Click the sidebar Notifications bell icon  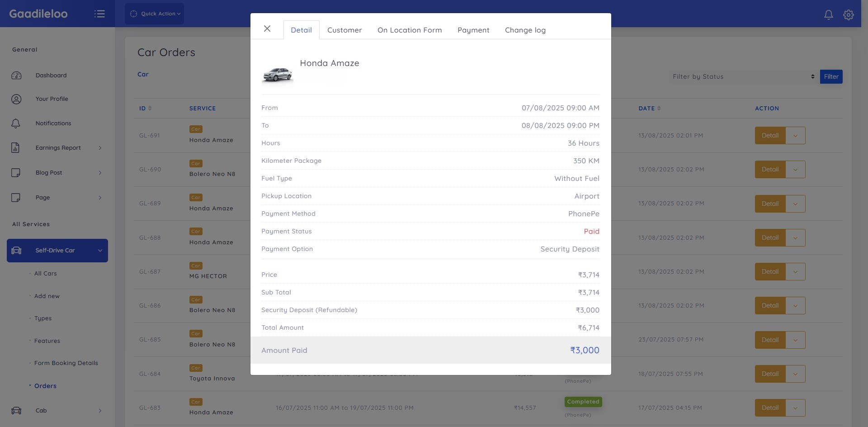(x=16, y=123)
